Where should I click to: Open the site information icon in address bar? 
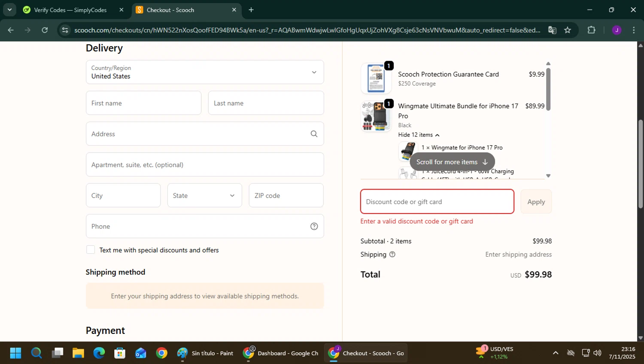(x=65, y=30)
